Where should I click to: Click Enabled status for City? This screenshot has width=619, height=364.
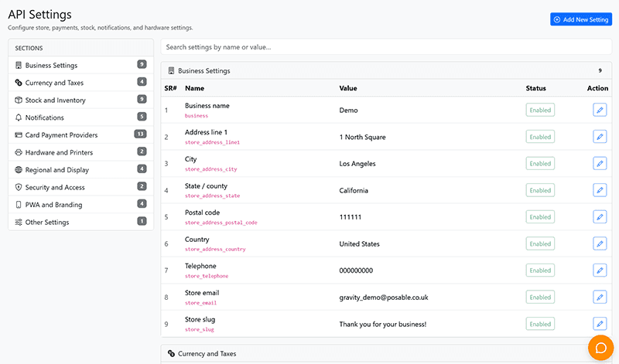coord(540,163)
